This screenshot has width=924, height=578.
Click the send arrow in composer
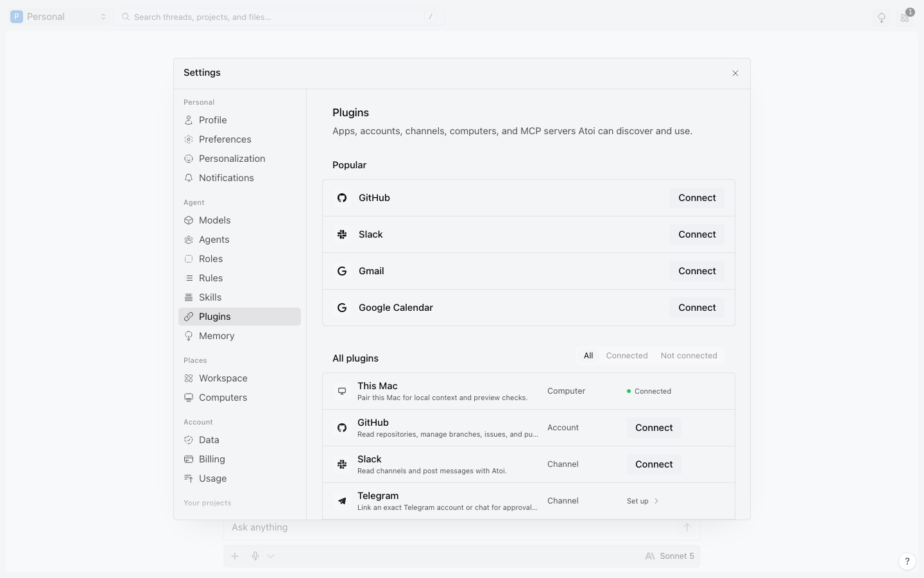pos(687,527)
